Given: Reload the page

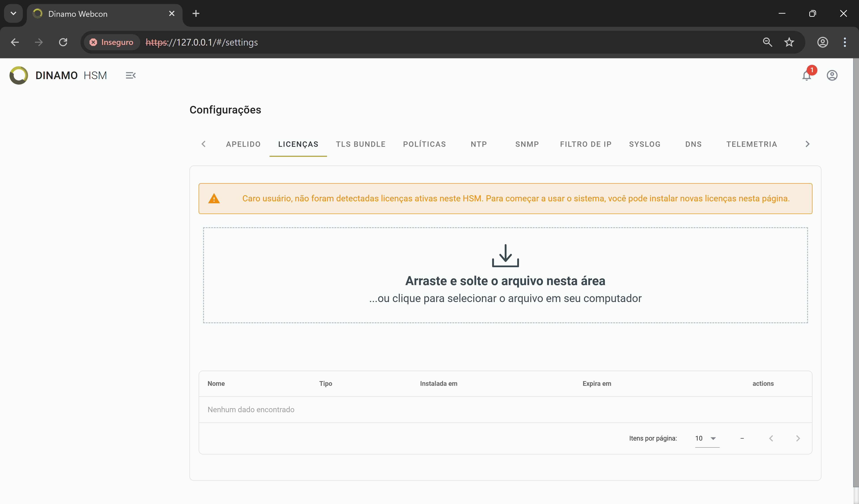Looking at the screenshot, I should (63, 42).
